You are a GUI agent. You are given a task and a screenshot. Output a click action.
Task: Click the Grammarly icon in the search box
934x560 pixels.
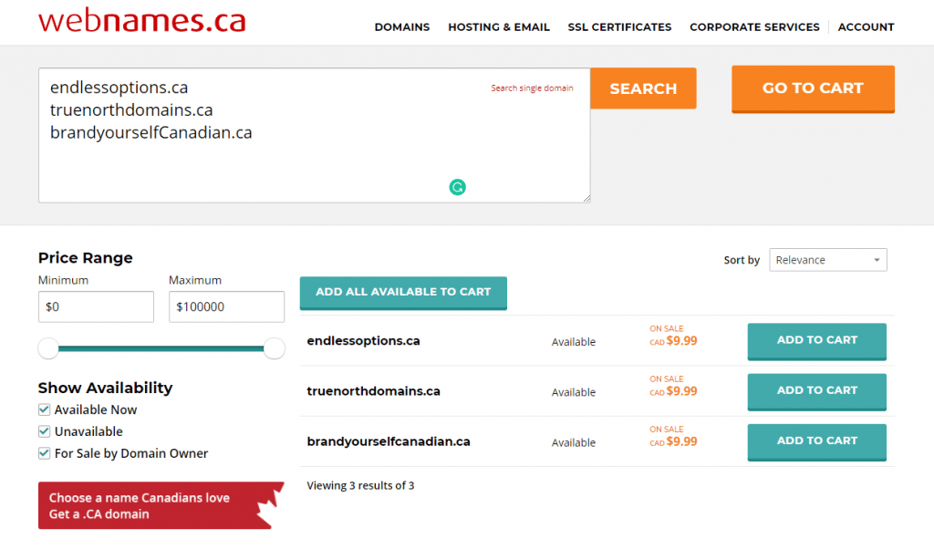click(458, 187)
